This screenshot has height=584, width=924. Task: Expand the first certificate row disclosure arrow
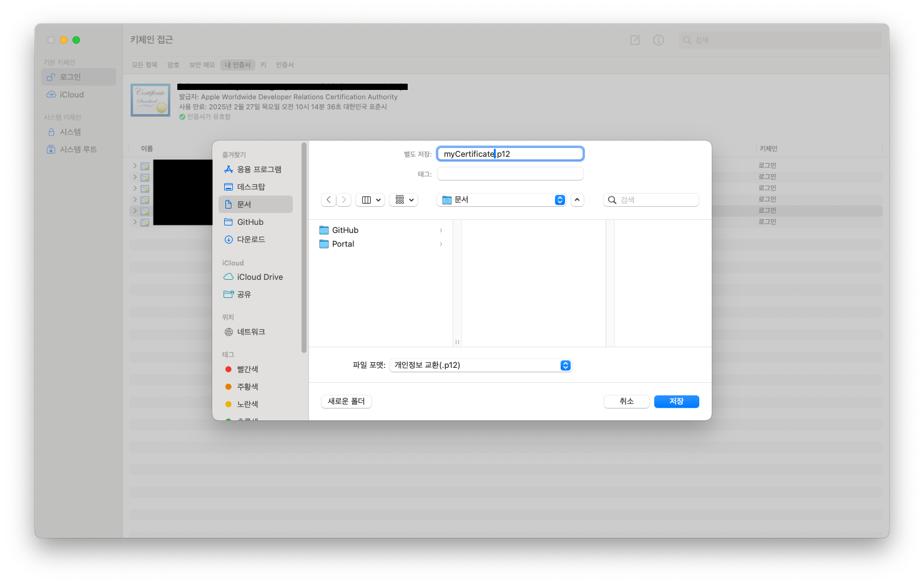coord(135,166)
